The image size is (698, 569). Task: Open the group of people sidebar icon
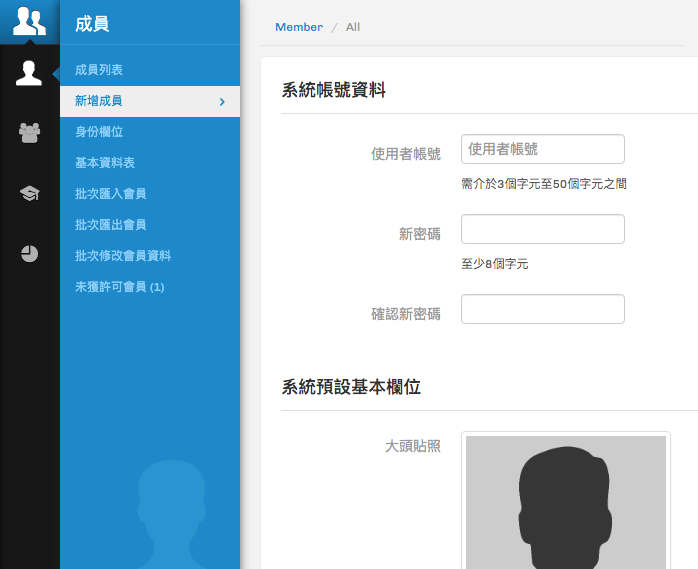tap(29, 132)
